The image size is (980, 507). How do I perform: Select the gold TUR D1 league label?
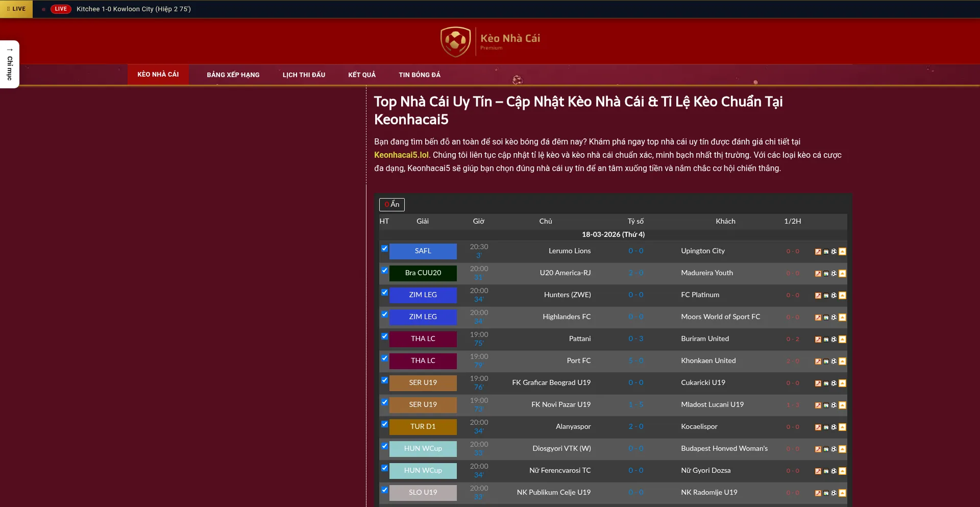(423, 427)
